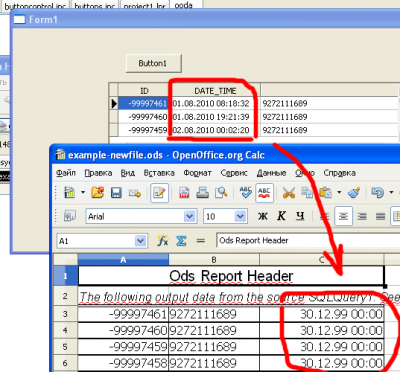Image resolution: width=400 pixels, height=372 pixels.
Task: Expand the font size 10 dropdown
Action: tap(240, 216)
